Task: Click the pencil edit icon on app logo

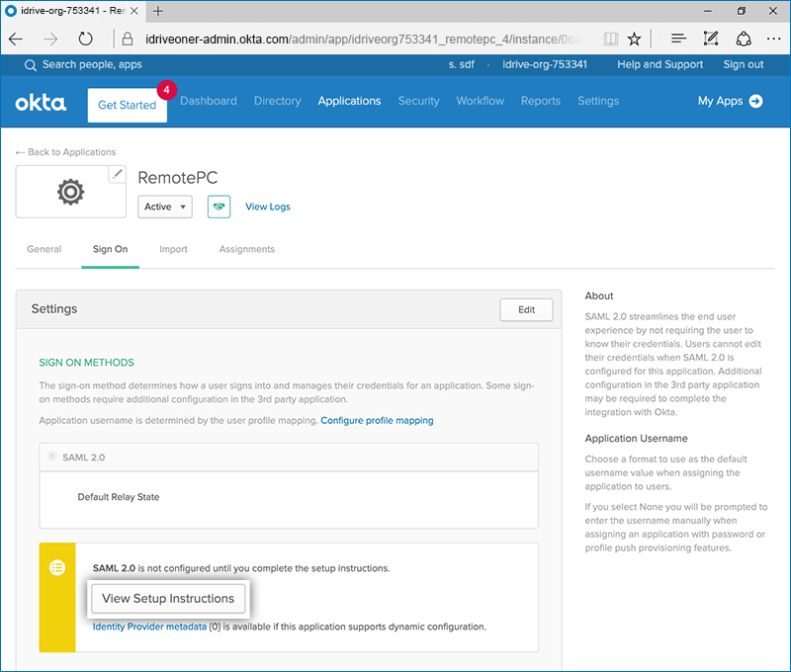Action: 118,175
